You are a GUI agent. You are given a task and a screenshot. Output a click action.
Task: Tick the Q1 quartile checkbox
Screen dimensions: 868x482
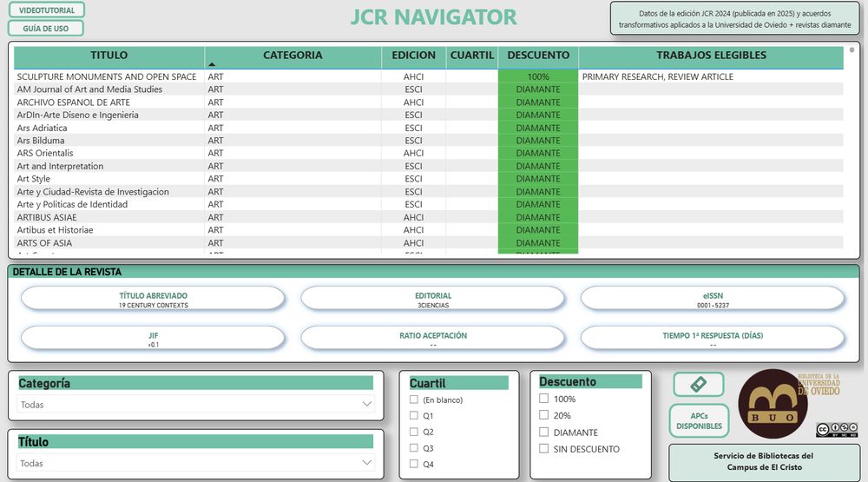(413, 415)
